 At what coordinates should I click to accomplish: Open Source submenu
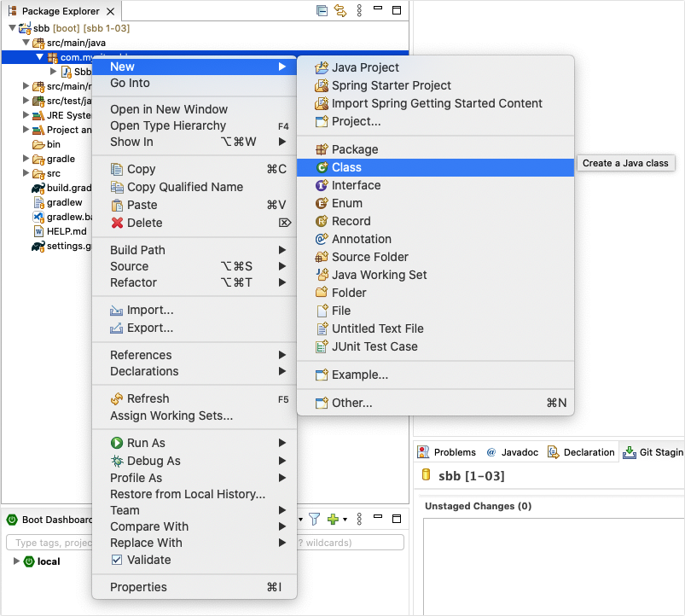(x=194, y=266)
